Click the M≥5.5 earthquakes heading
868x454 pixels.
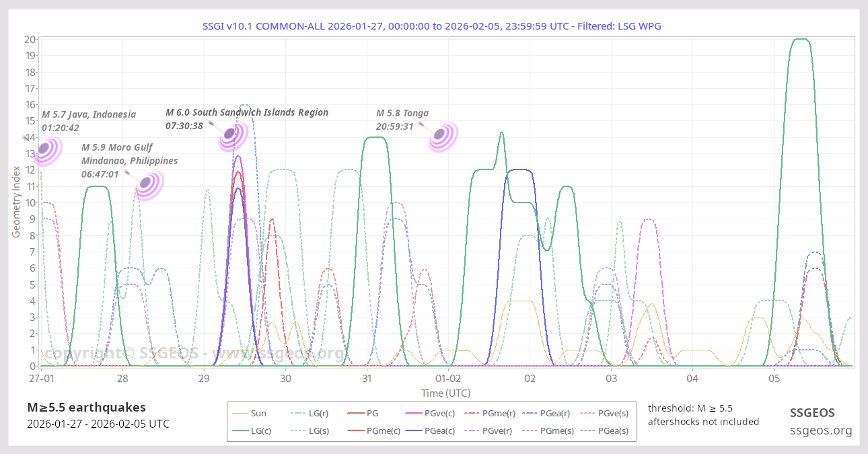point(86,408)
